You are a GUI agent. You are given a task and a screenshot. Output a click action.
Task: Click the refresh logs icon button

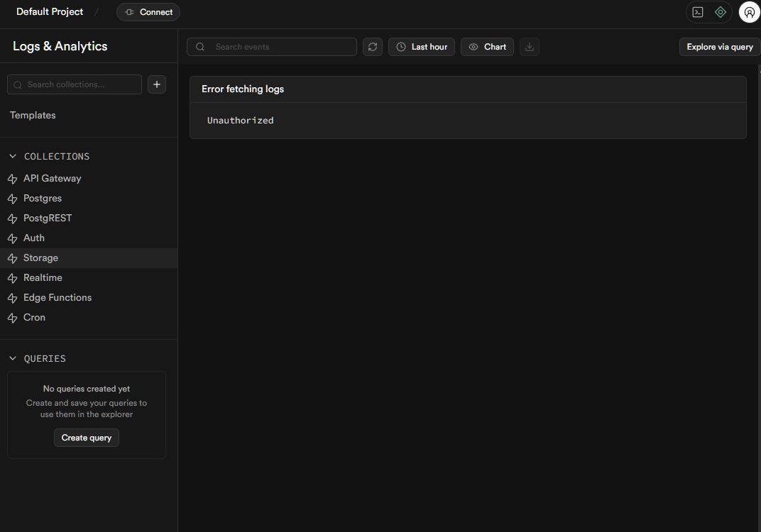tap(372, 47)
